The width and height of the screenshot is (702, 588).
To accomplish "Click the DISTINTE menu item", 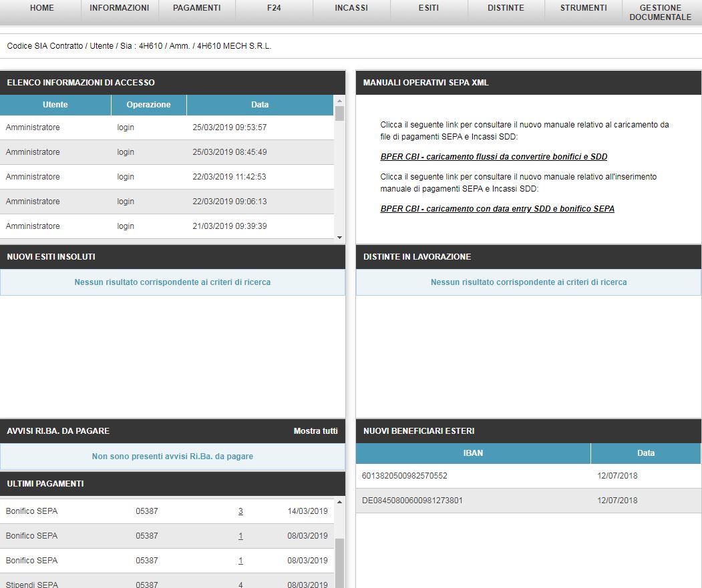I will coord(506,8).
